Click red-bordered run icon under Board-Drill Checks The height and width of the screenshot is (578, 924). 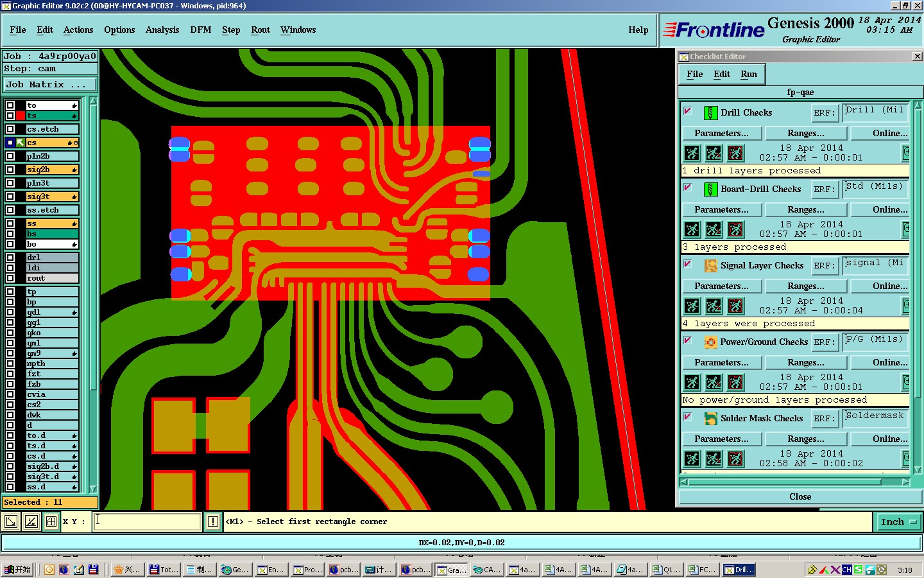click(x=735, y=229)
